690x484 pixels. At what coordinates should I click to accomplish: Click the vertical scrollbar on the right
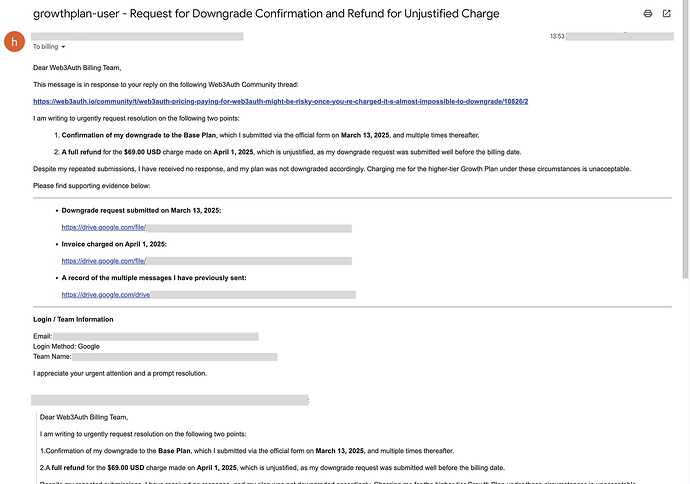pos(685,139)
